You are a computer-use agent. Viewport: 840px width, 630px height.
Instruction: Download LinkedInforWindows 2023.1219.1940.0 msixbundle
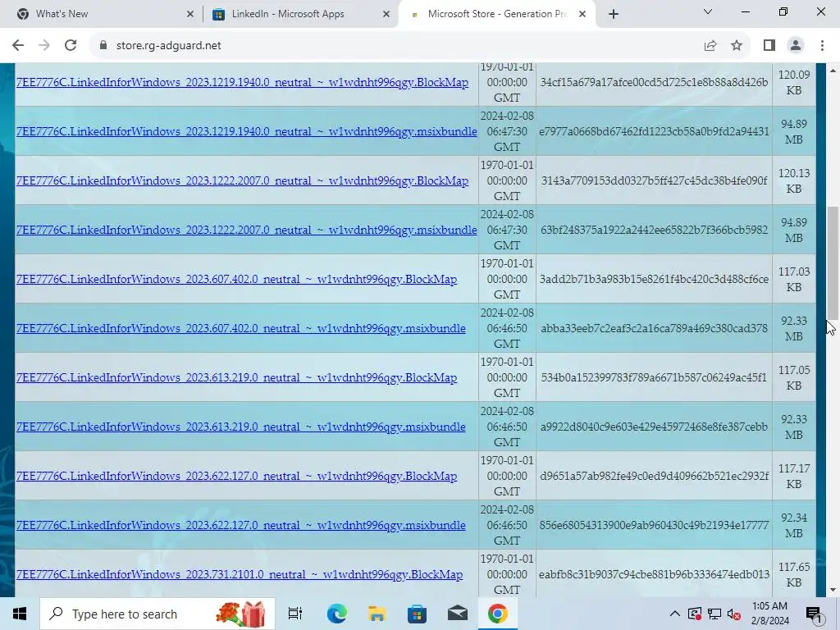[246, 131]
